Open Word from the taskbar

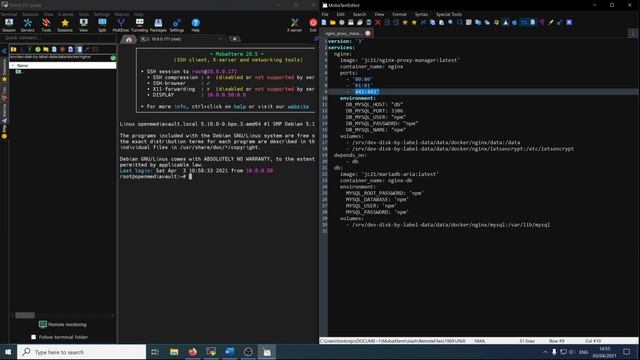[x=229, y=352]
